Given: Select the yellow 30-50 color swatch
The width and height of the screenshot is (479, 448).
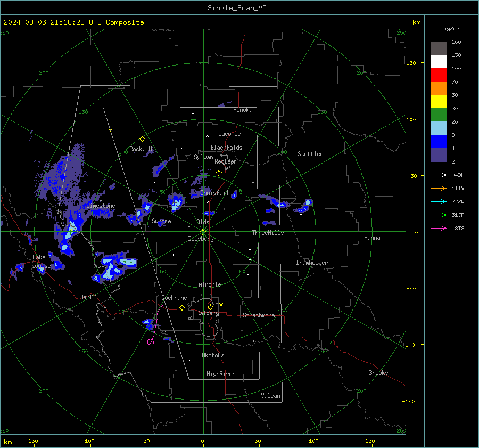Looking at the screenshot, I should [439, 102].
